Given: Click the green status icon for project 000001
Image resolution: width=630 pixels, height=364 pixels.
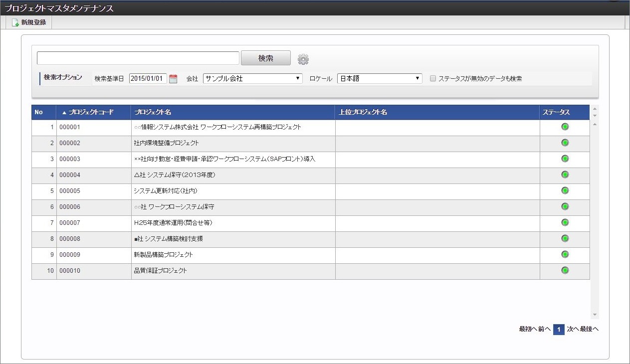Looking at the screenshot, I should click(565, 127).
